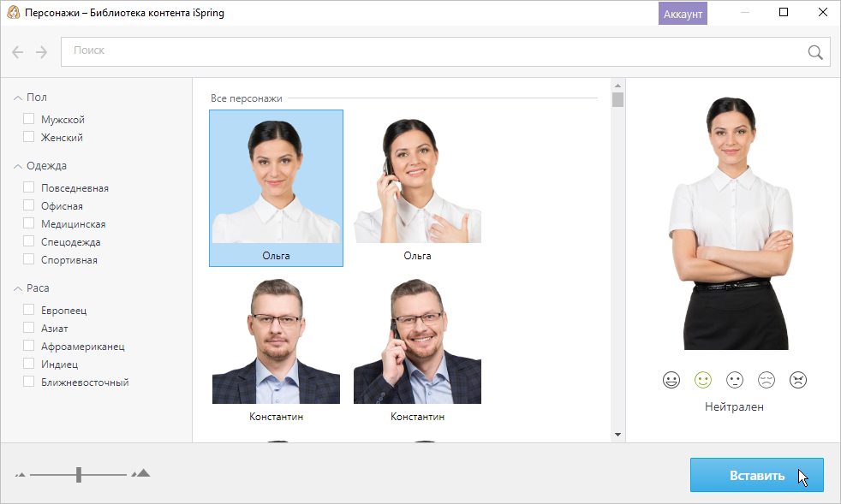Click the vertical scrollbar thumb

[617, 100]
